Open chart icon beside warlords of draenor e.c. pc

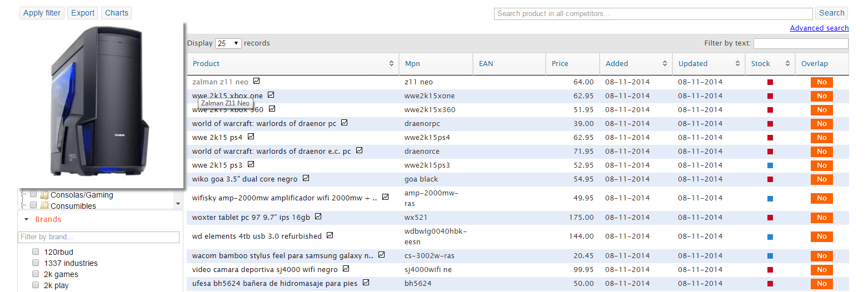pos(359,150)
